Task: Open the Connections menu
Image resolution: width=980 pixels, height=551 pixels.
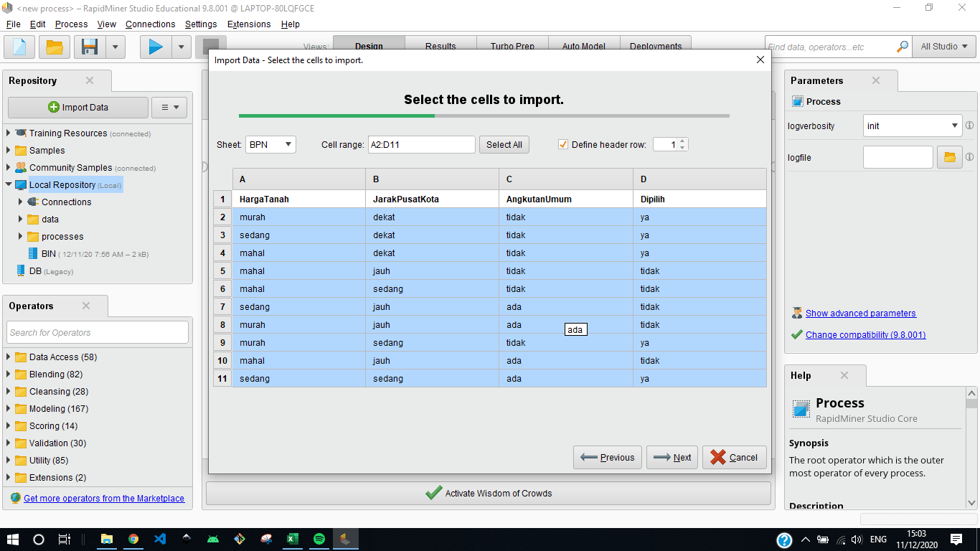Action: pyautogui.click(x=150, y=24)
